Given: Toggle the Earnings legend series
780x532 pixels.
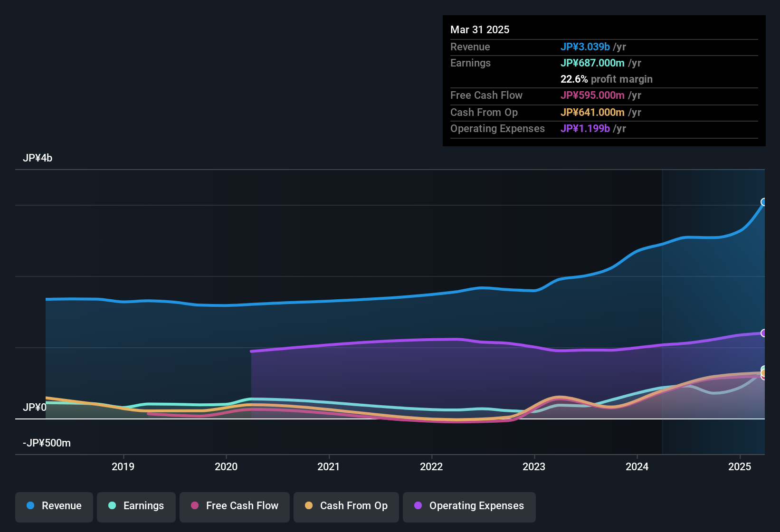Looking at the screenshot, I should coord(136,506).
